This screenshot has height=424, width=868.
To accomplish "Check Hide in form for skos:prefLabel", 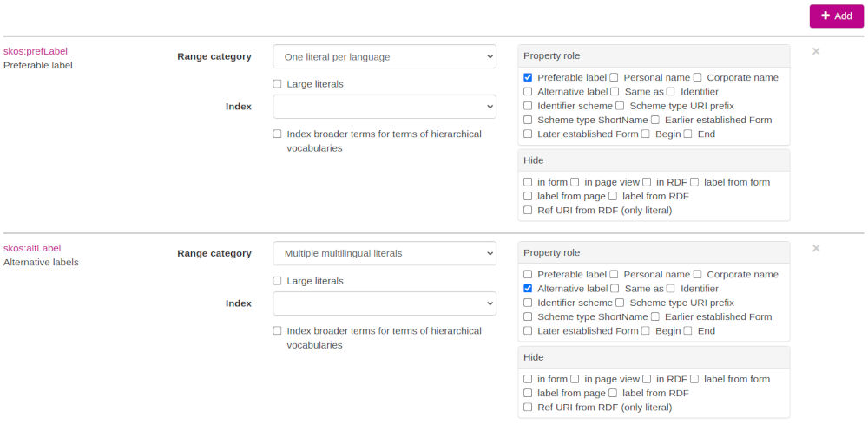I will point(528,182).
